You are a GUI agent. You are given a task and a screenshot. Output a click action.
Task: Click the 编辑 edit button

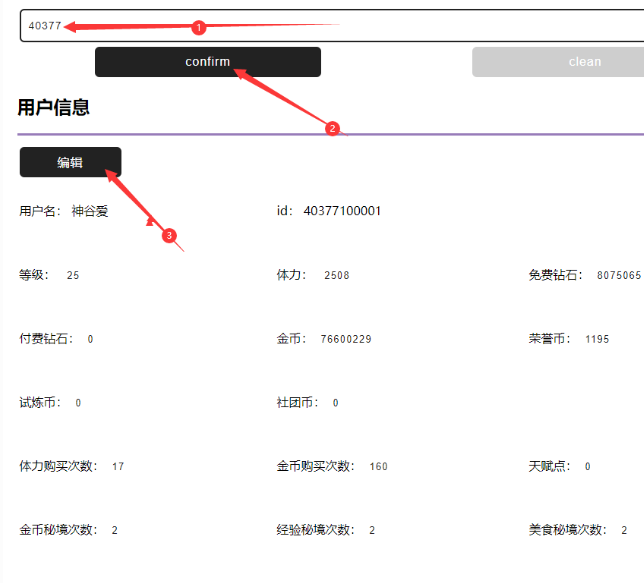(x=70, y=162)
